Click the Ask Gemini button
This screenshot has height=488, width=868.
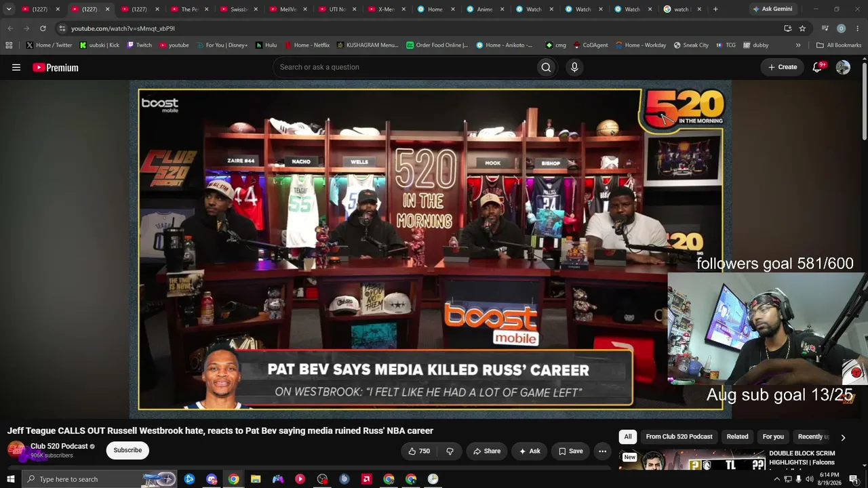pos(772,9)
